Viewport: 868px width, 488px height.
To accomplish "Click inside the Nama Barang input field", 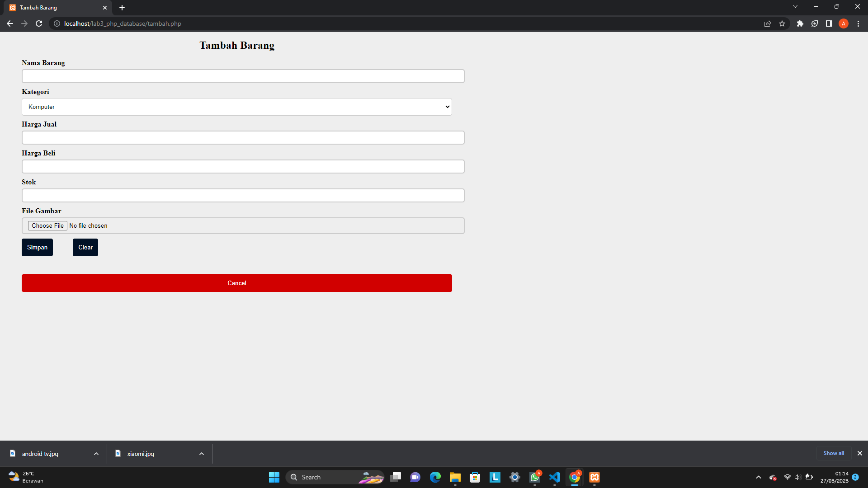I will click(243, 76).
